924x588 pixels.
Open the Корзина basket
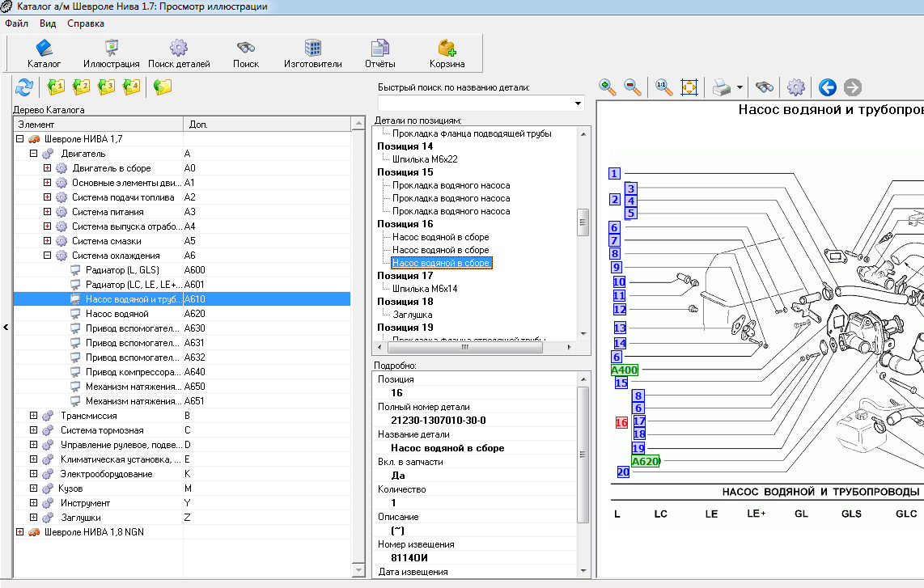point(447,53)
